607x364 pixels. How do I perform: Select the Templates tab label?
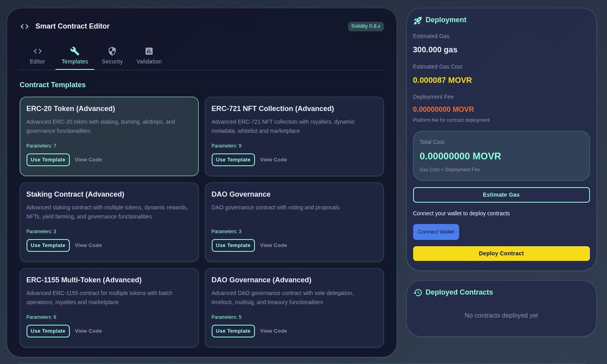75,62
